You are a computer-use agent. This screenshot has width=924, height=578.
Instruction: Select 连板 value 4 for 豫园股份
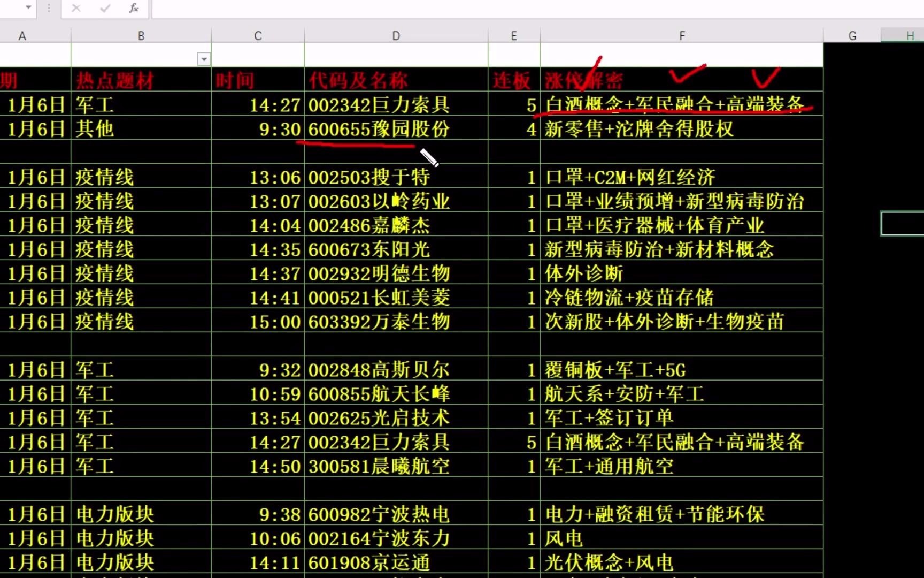pos(514,128)
